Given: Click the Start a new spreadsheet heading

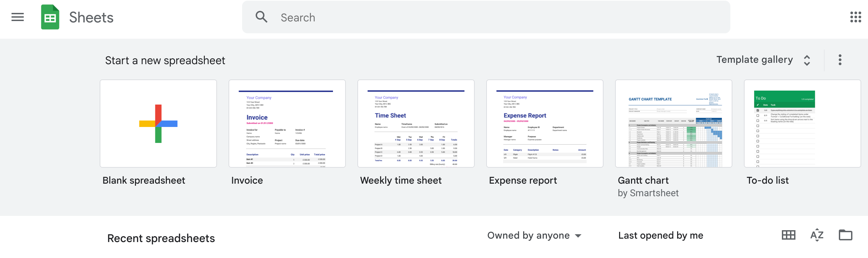Looking at the screenshot, I should [x=165, y=60].
